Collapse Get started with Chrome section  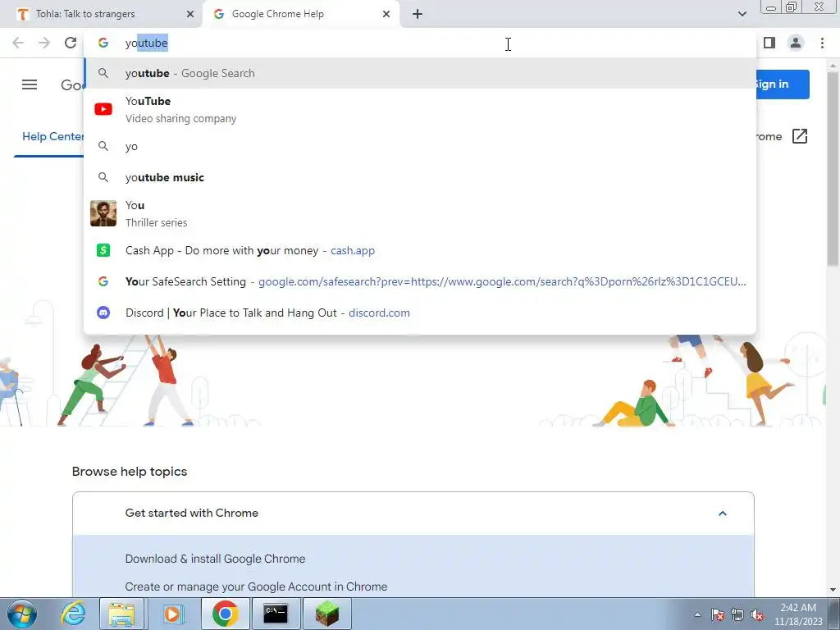tap(723, 514)
